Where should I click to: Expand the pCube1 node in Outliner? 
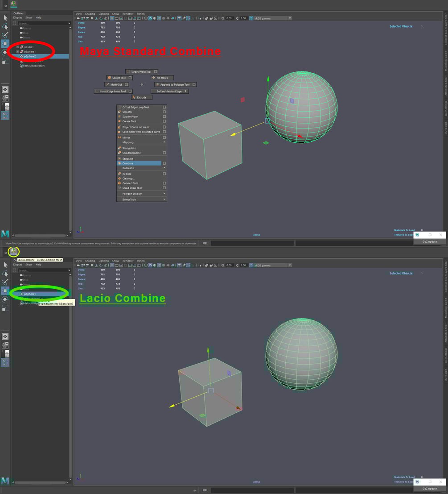(x=18, y=46)
